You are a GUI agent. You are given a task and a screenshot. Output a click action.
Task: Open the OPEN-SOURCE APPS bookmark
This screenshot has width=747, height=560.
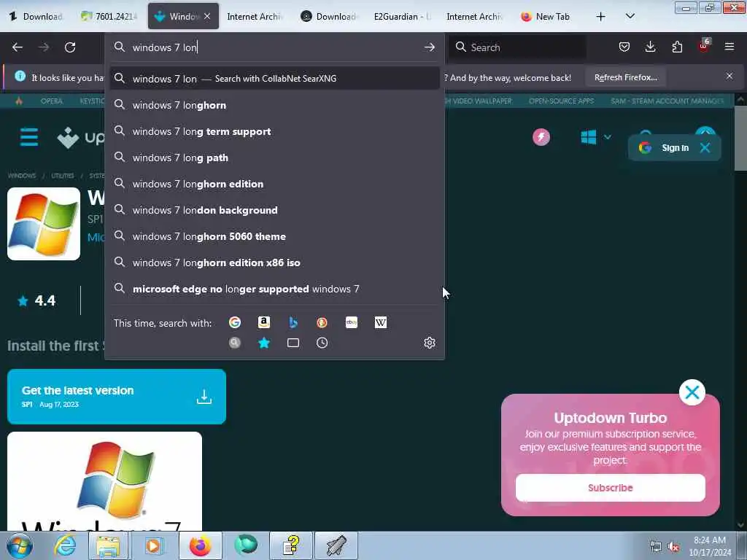coord(561,101)
